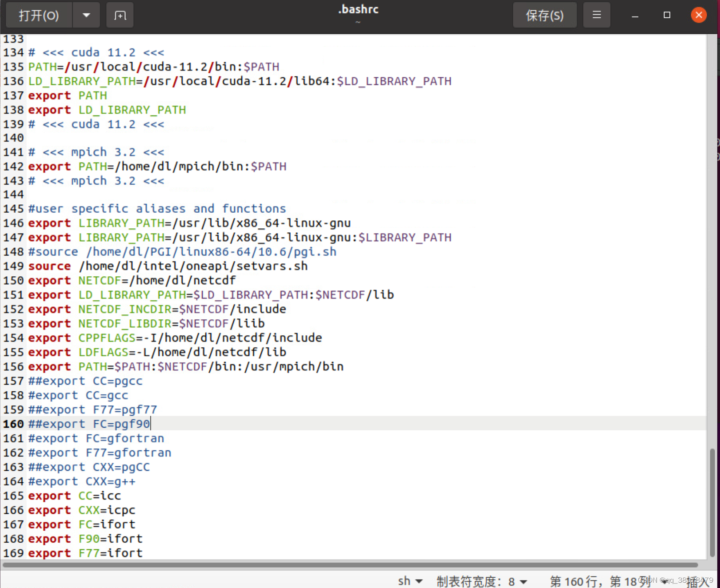Click line 135 cuda PATH definition
Screen dimensions: 720x588
pyautogui.click(x=153, y=67)
